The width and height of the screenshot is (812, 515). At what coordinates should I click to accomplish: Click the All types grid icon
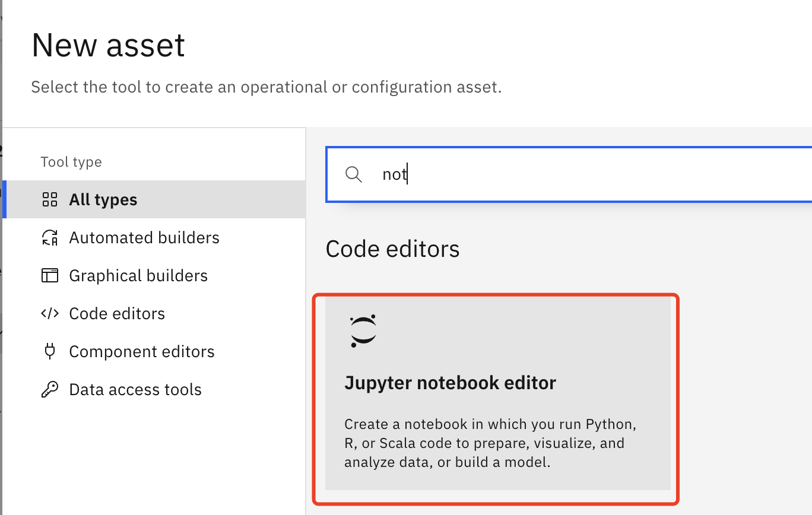[x=50, y=200]
